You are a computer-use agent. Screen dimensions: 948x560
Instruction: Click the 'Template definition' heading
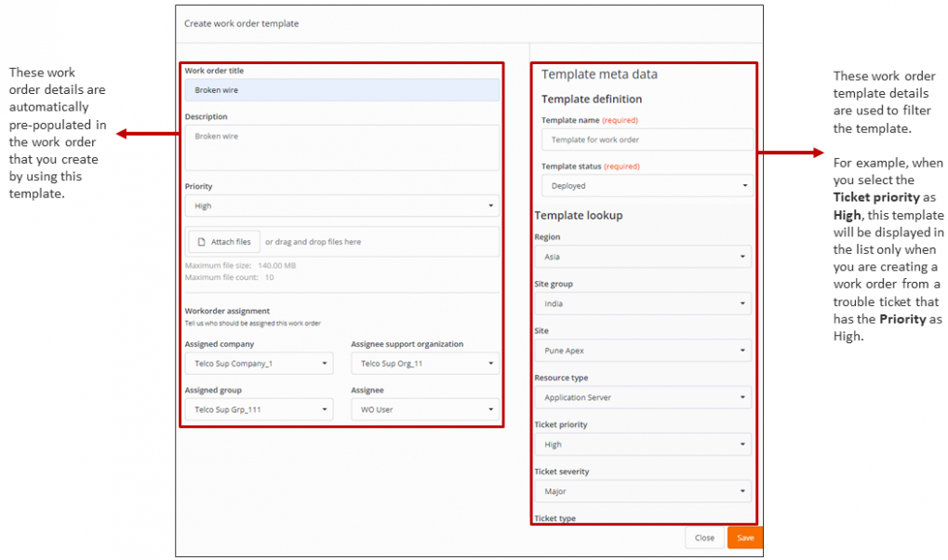592,100
